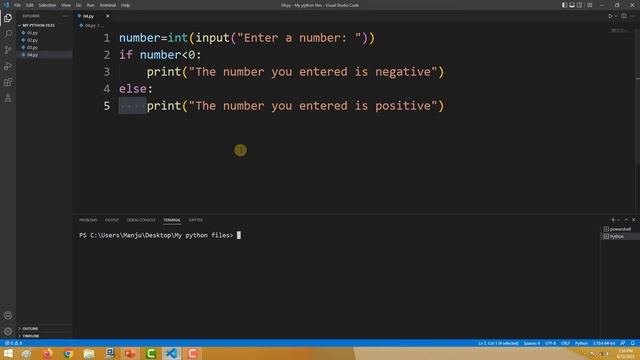Click errors and warnings status indicator
Screen dimensions: 640x360
pyautogui.click(x=13, y=343)
